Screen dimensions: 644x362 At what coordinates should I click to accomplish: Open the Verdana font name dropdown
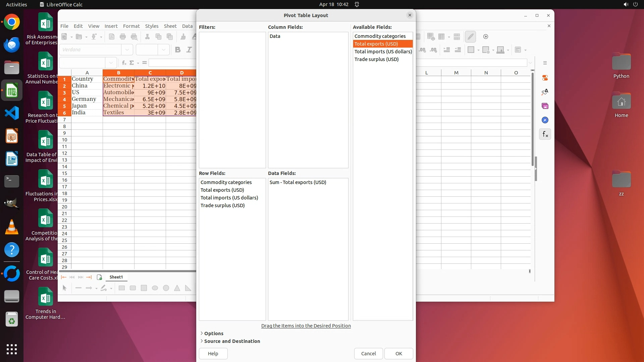coord(127,50)
